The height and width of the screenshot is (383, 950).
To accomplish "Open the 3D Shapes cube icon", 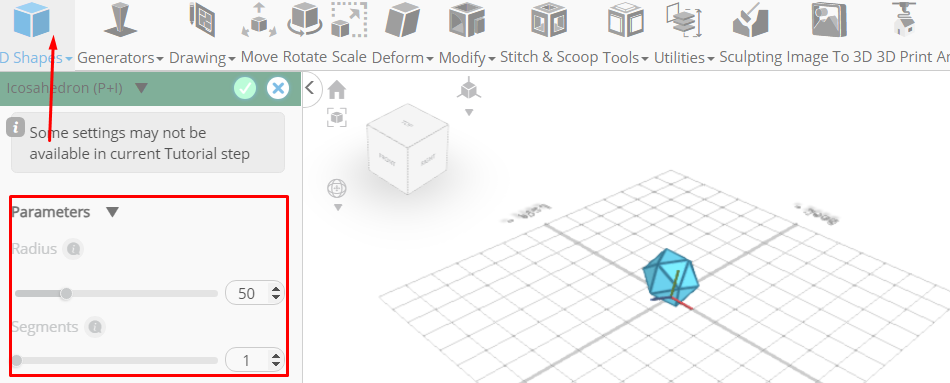I will point(31,21).
